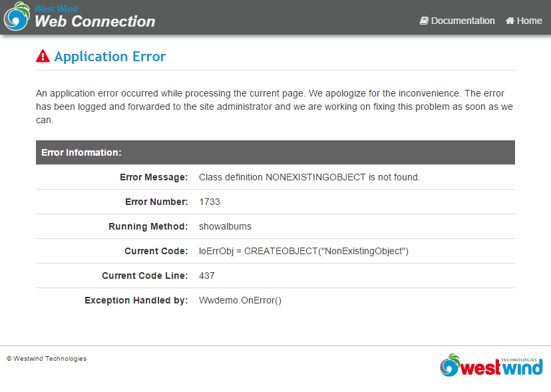
Task: Click the Error Information header bar
Action: coord(275,152)
